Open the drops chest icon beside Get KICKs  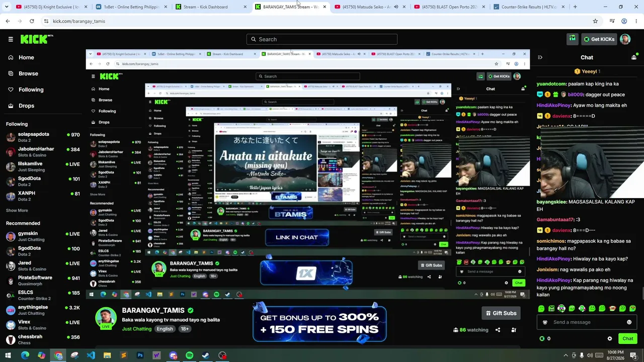coord(572,39)
